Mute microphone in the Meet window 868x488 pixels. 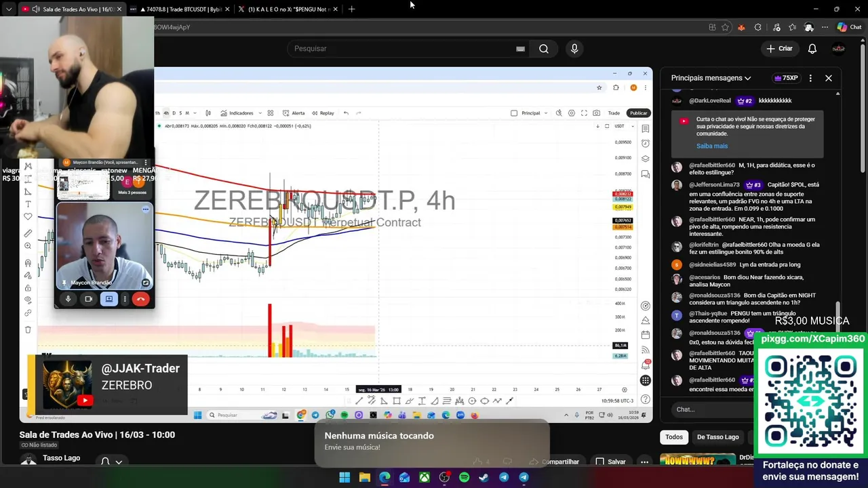click(x=68, y=299)
